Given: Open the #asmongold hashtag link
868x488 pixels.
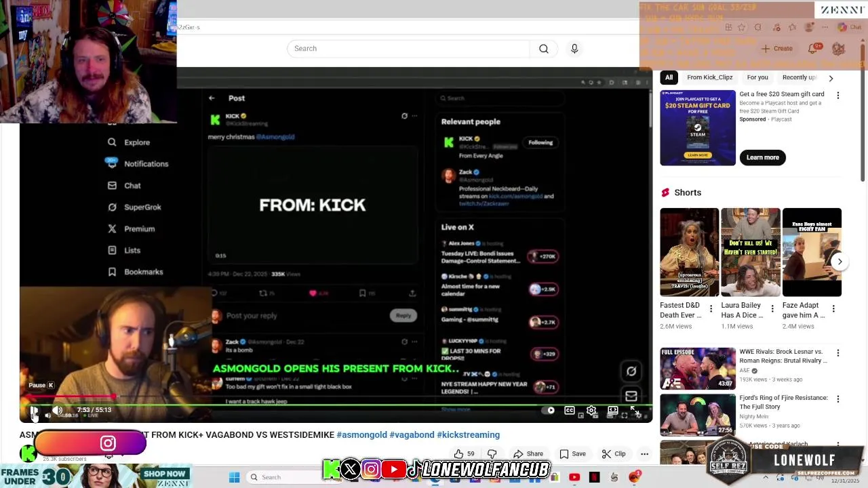Looking at the screenshot, I should (361, 435).
